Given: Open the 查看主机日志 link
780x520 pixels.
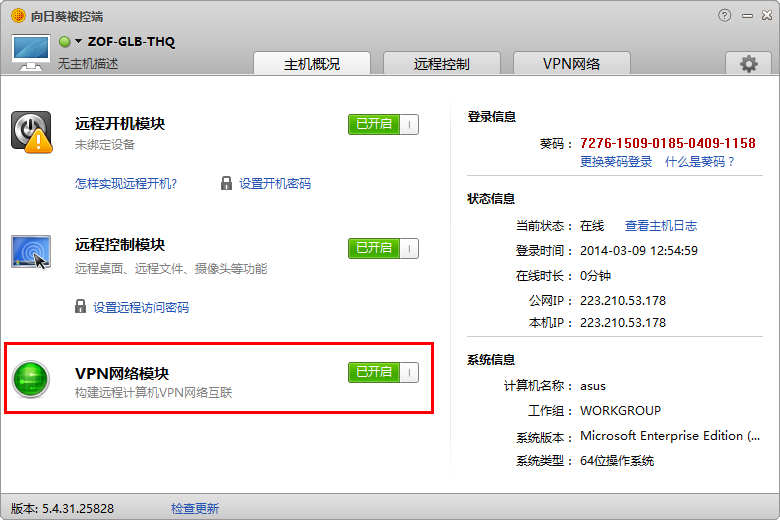Looking at the screenshot, I should click(661, 225).
